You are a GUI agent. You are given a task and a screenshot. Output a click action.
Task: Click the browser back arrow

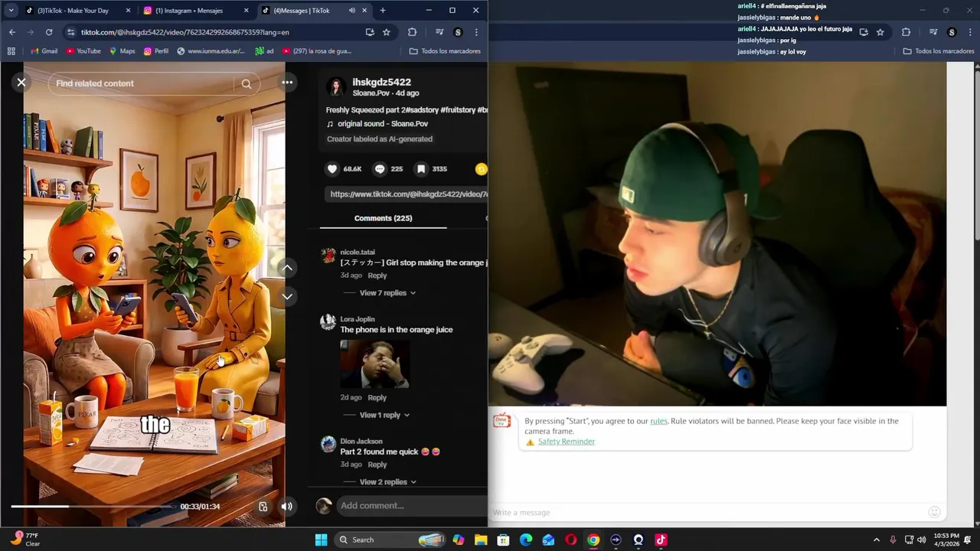point(12,32)
